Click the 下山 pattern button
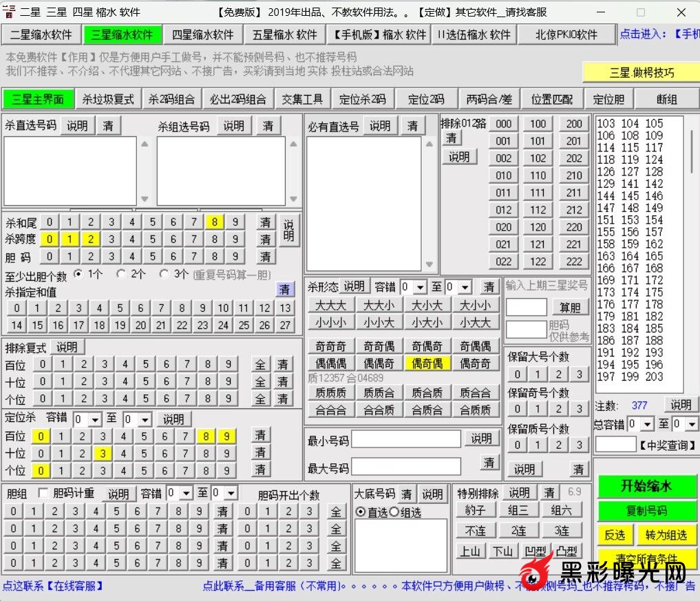 tap(502, 551)
